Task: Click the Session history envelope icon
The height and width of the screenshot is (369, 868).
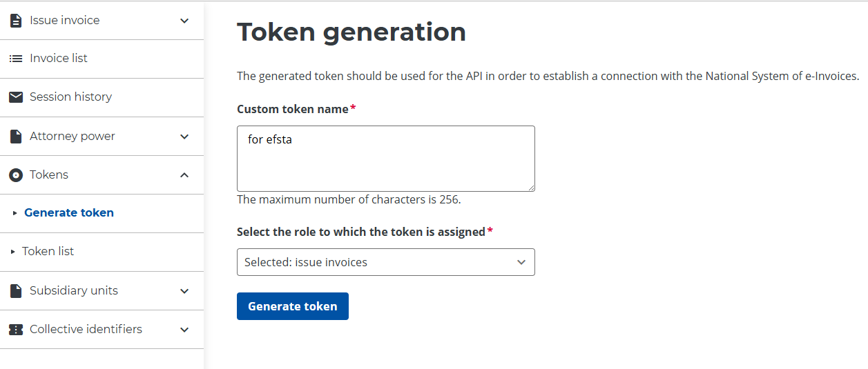Action: click(16, 97)
